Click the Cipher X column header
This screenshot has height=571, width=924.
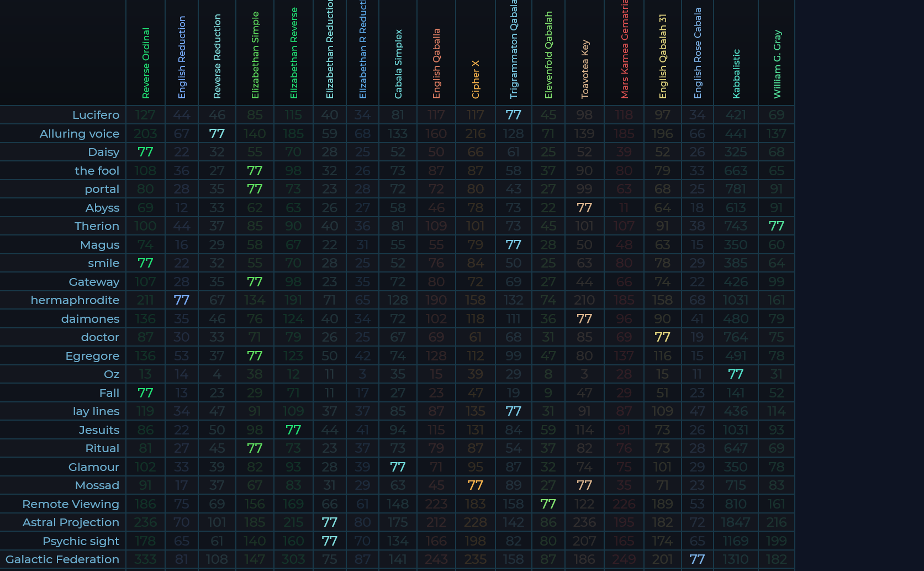pyautogui.click(x=476, y=80)
